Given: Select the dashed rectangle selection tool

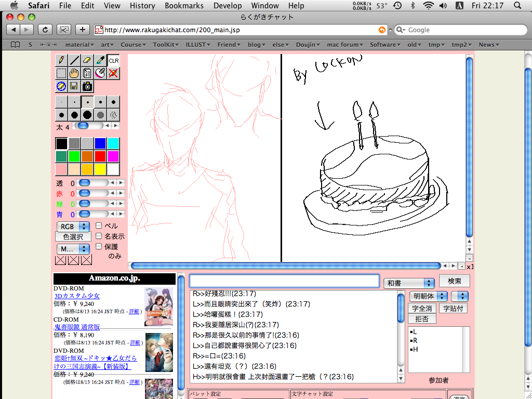Looking at the screenshot, I should point(61,73).
